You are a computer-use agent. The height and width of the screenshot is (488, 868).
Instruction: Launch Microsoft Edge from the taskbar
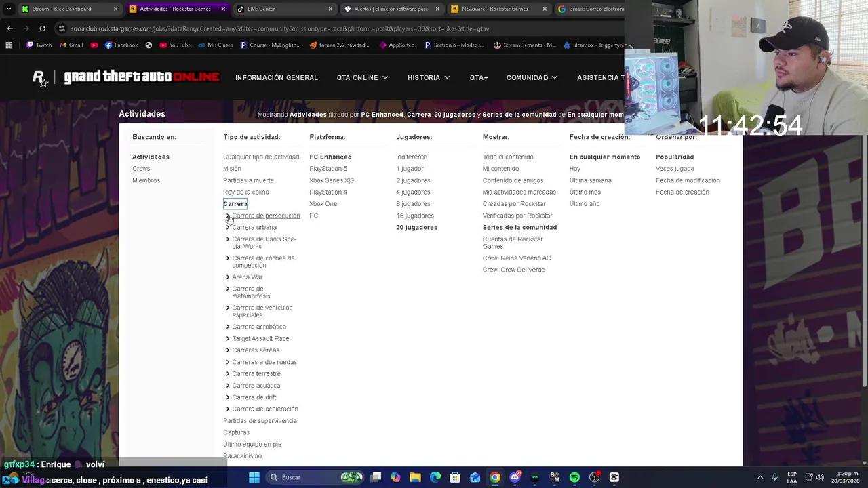point(435,477)
